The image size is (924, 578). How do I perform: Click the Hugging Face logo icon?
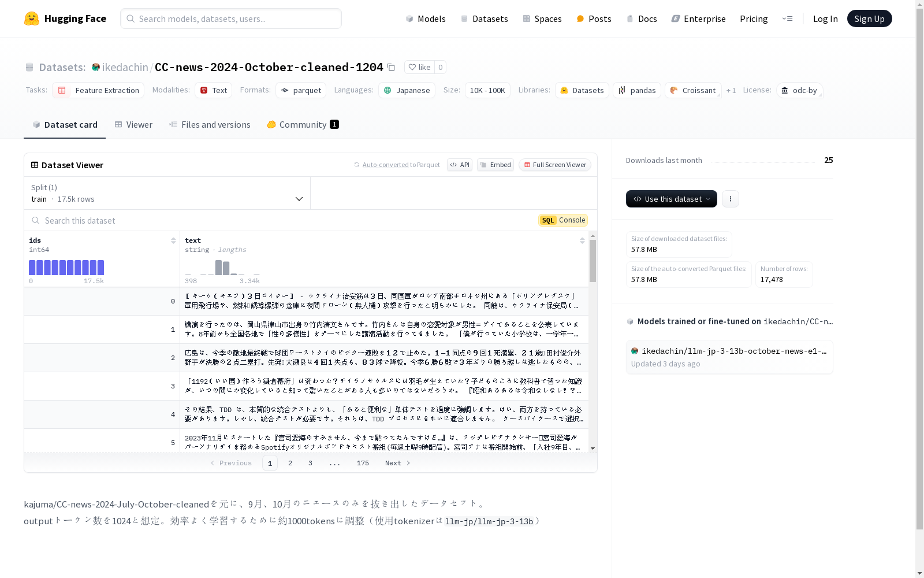(x=32, y=18)
